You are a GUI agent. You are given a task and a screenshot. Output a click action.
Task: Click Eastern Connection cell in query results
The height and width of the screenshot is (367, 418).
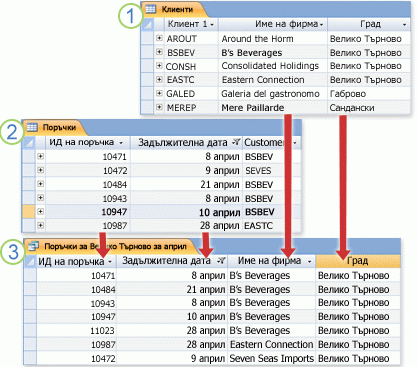[x=272, y=344]
